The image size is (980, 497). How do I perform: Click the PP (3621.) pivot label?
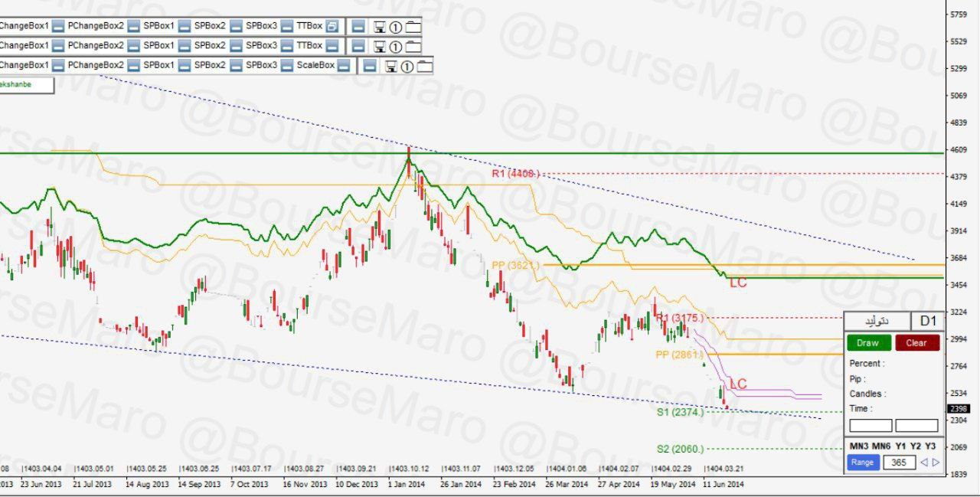pos(516,265)
